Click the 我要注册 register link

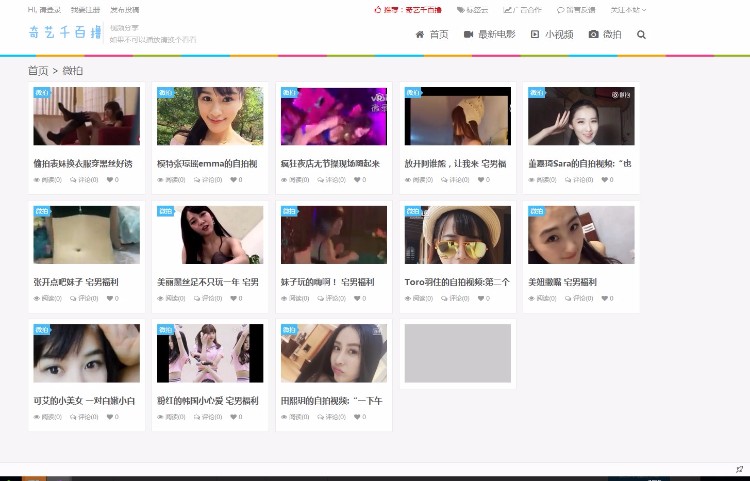85,10
